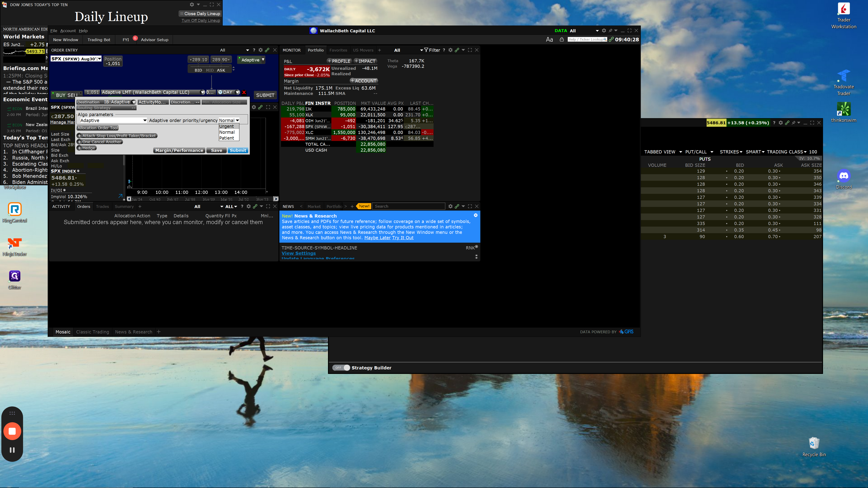The image size is (868, 488).
Task: Click the Monitor panel link chain icon
Action: click(x=457, y=50)
